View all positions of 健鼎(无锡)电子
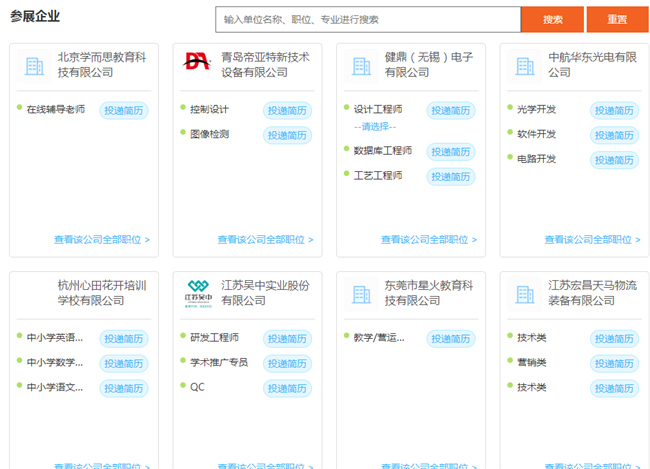Viewport: 650px width, 469px height. point(429,240)
